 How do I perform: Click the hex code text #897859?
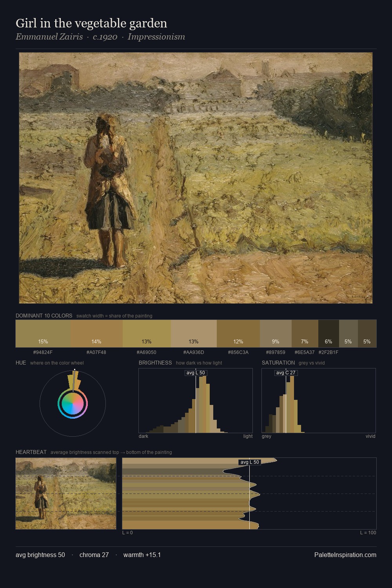point(276,352)
